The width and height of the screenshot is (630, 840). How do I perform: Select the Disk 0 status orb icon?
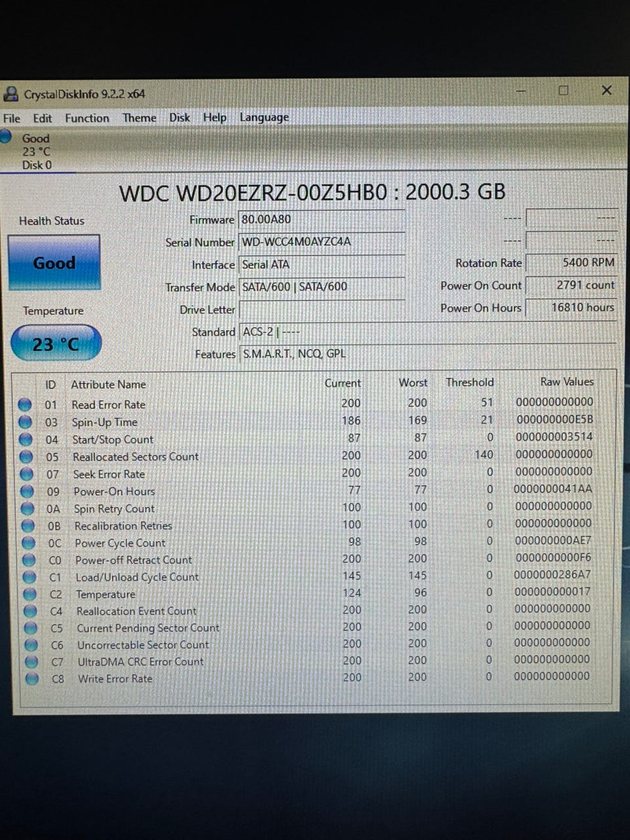pos(6,136)
